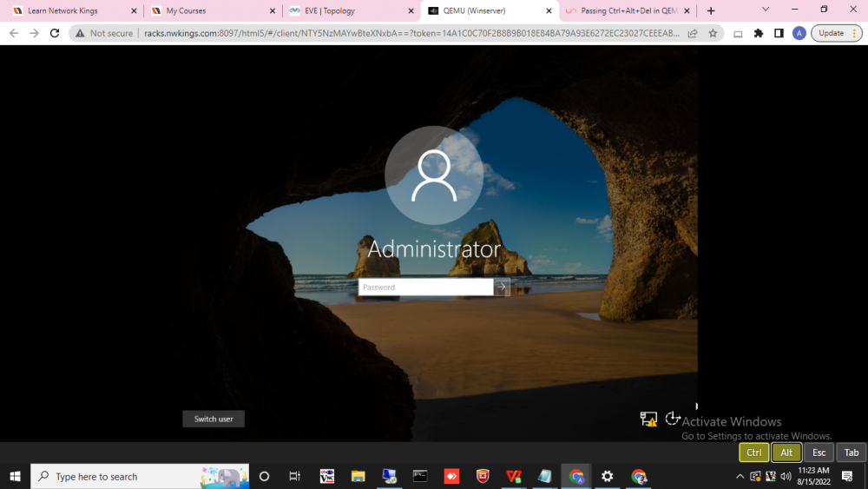The height and width of the screenshot is (489, 868).
Task: Open the red shield security taskbar app
Action: (x=483, y=476)
